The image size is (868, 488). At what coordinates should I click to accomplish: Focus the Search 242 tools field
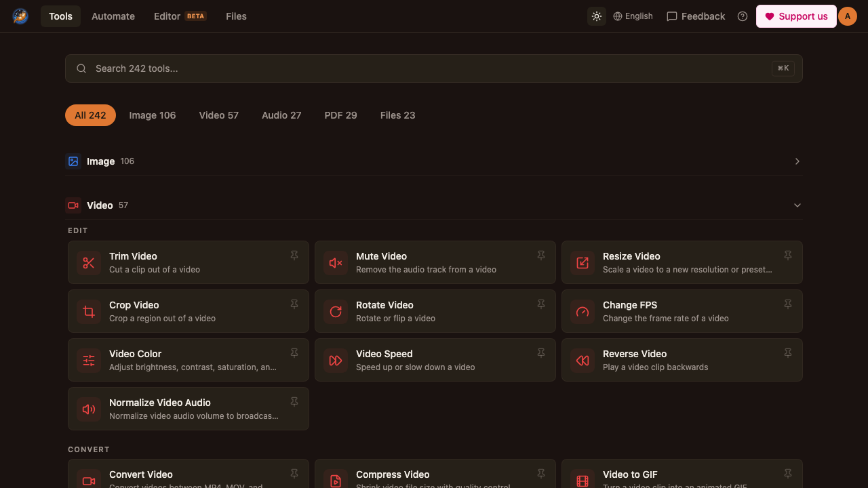pos(434,68)
